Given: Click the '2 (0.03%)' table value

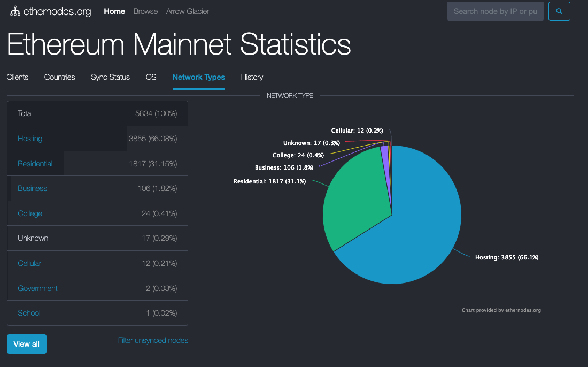Looking at the screenshot, I should pyautogui.click(x=161, y=288).
